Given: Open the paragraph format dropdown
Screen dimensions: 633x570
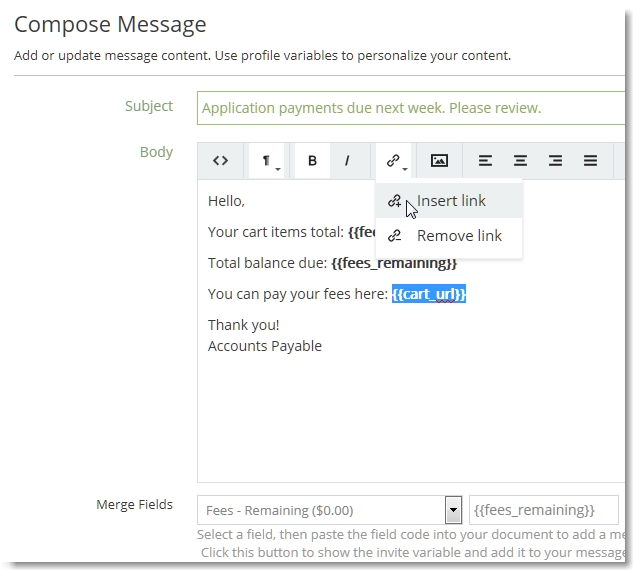Looking at the screenshot, I should tap(267, 161).
